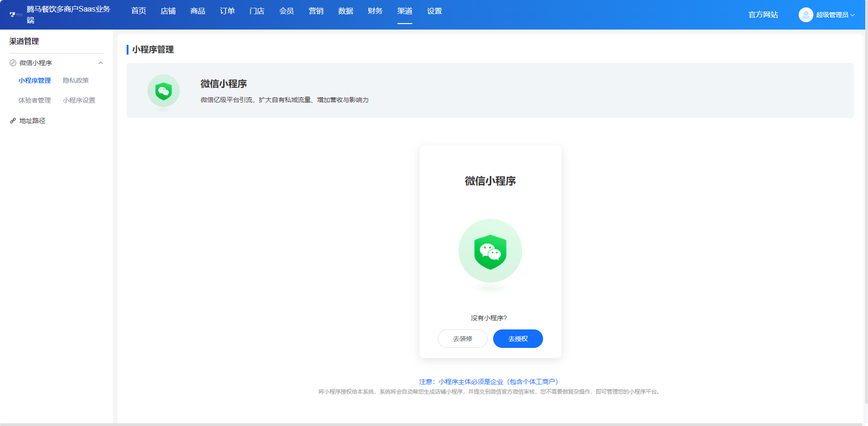Viewport: 868px width, 426px height.
Task: Click the WeChat shield icon in the banner
Action: tap(164, 91)
